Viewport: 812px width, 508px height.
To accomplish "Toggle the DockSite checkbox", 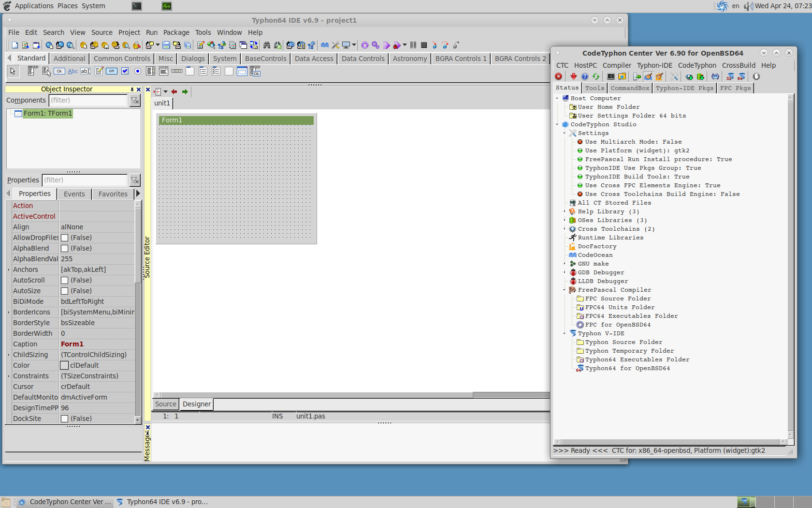I will (x=64, y=418).
